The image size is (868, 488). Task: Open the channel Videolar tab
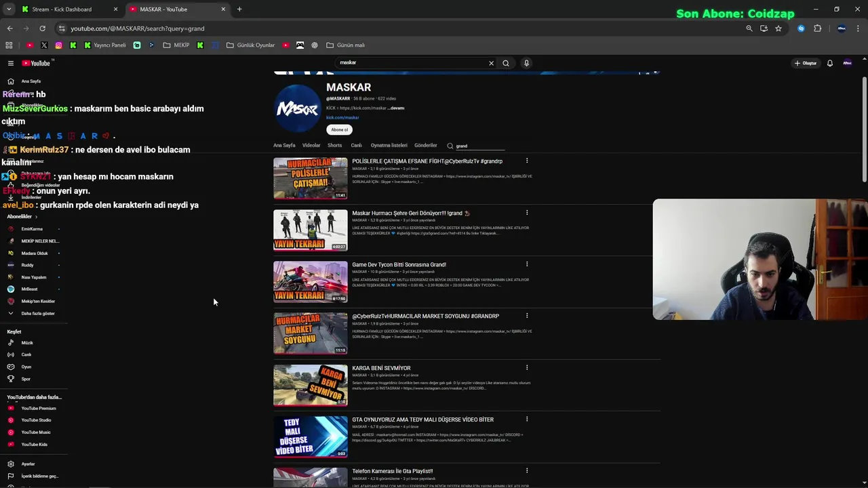click(x=311, y=145)
